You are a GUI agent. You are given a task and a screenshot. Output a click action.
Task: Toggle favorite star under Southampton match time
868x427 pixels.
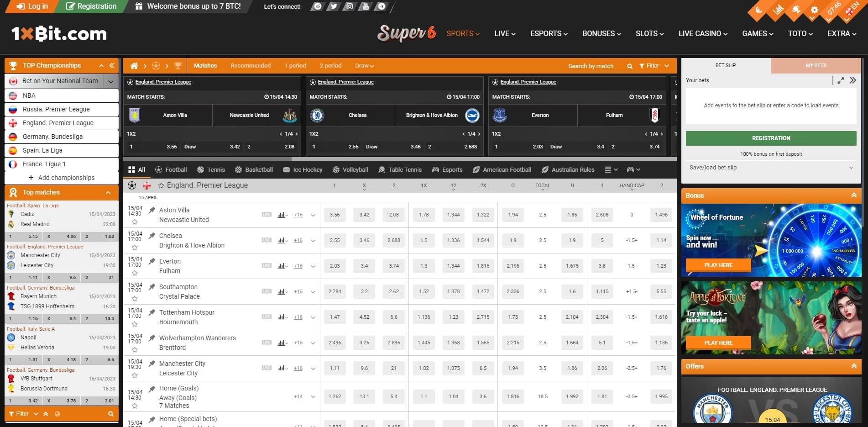pyautogui.click(x=135, y=299)
